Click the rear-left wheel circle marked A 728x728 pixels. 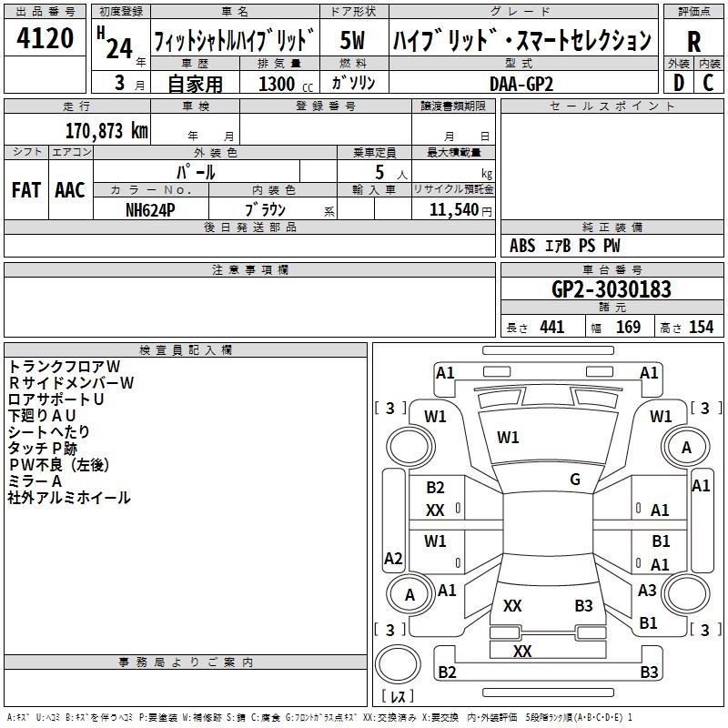(409, 594)
